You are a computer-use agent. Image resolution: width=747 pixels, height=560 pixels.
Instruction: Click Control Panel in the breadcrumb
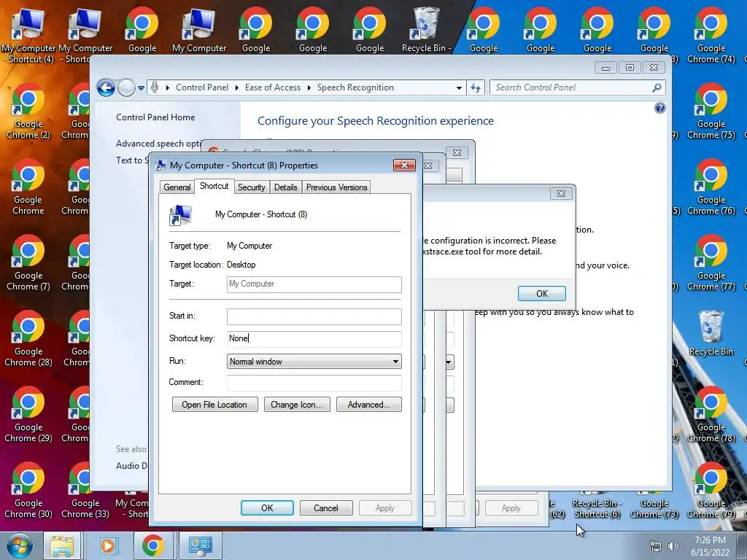[202, 87]
